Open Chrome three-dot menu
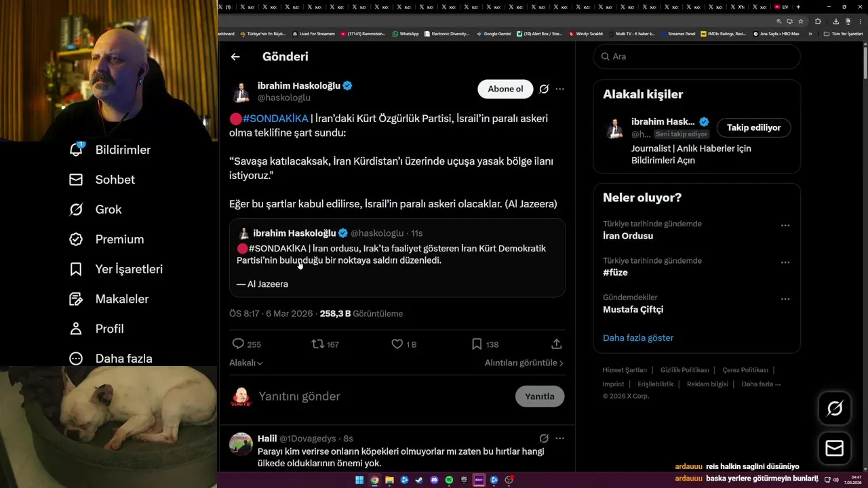This screenshot has width=868, height=488. tap(861, 21)
